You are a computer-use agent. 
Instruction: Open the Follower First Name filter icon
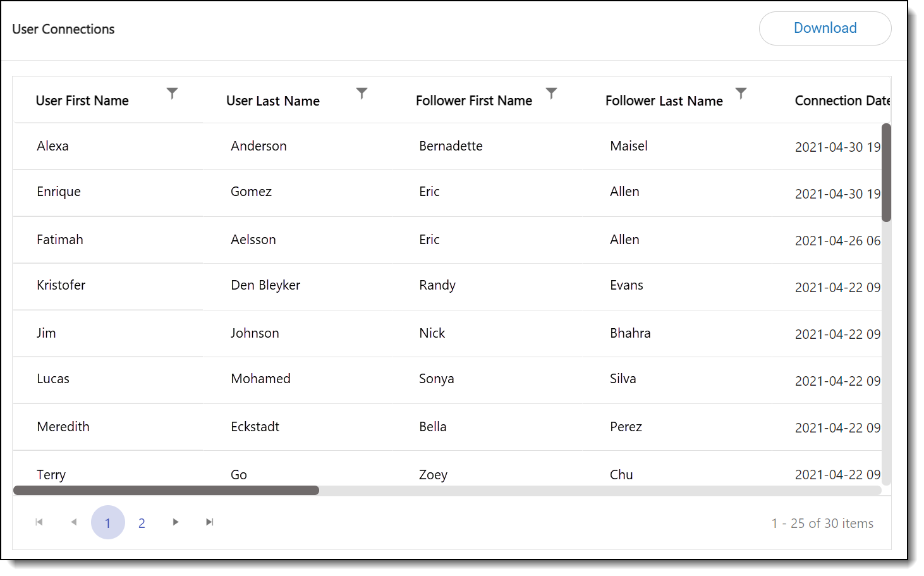(551, 94)
